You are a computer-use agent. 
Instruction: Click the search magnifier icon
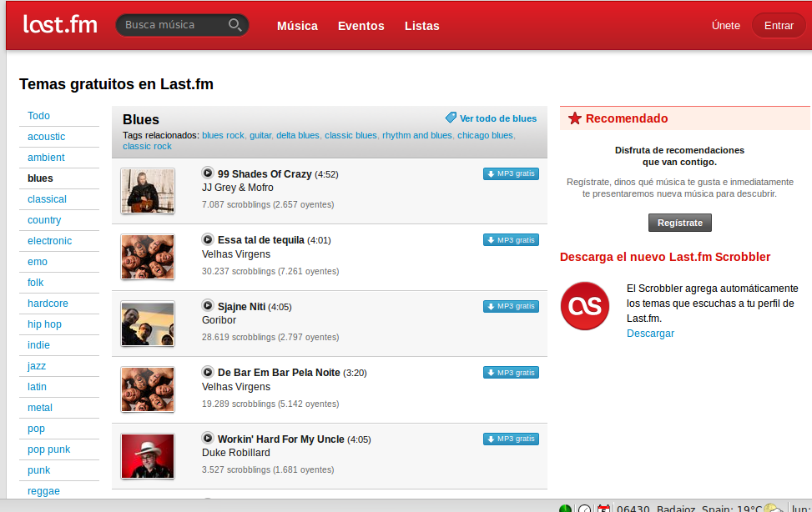pyautogui.click(x=235, y=25)
